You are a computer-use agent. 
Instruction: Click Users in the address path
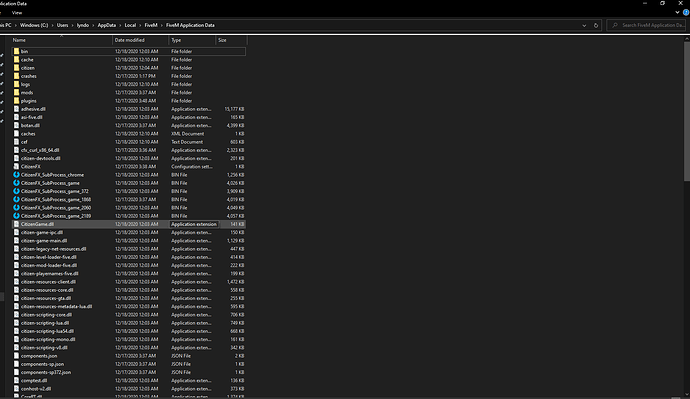pyautogui.click(x=62, y=25)
